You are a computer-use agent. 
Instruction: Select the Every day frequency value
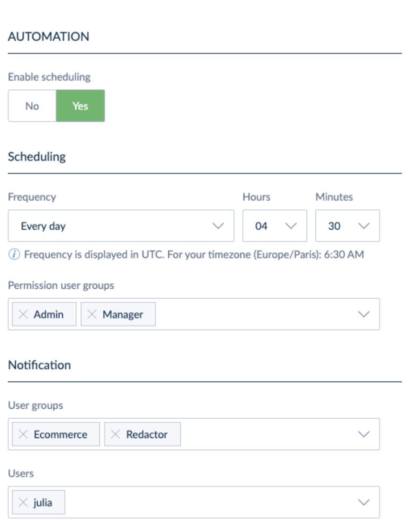pos(43,226)
